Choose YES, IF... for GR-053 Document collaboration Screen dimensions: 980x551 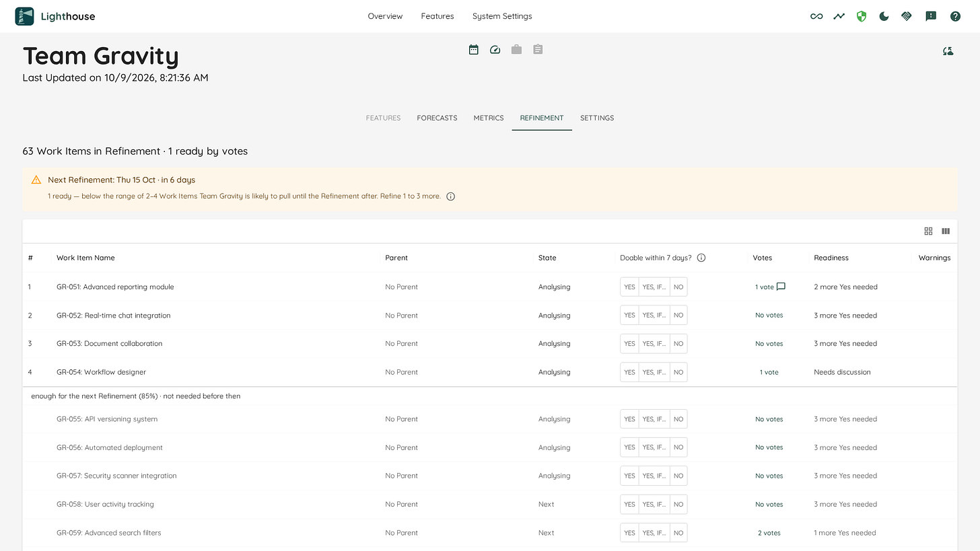tap(654, 344)
